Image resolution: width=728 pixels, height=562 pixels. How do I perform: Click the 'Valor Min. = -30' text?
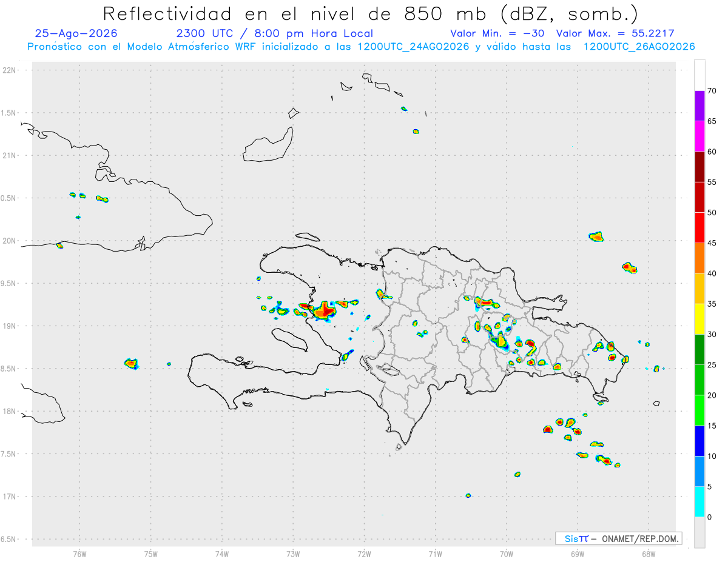(x=497, y=33)
